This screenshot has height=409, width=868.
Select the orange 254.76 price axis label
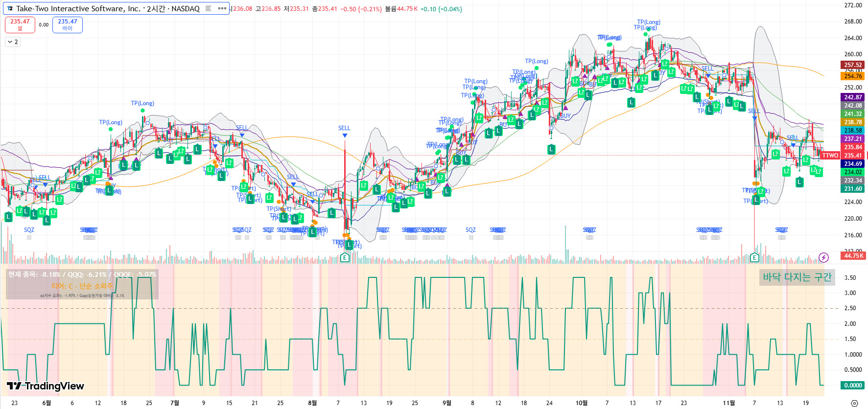tap(853, 76)
